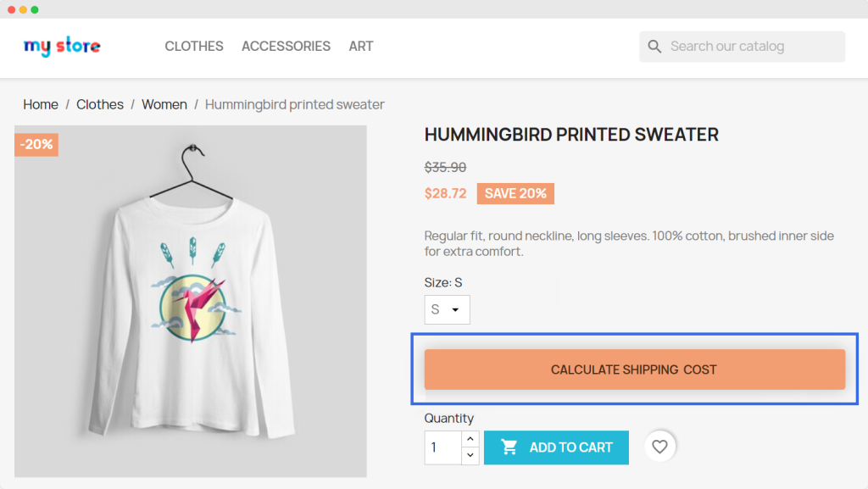
Task: Open the sweater product image
Action: click(x=191, y=301)
